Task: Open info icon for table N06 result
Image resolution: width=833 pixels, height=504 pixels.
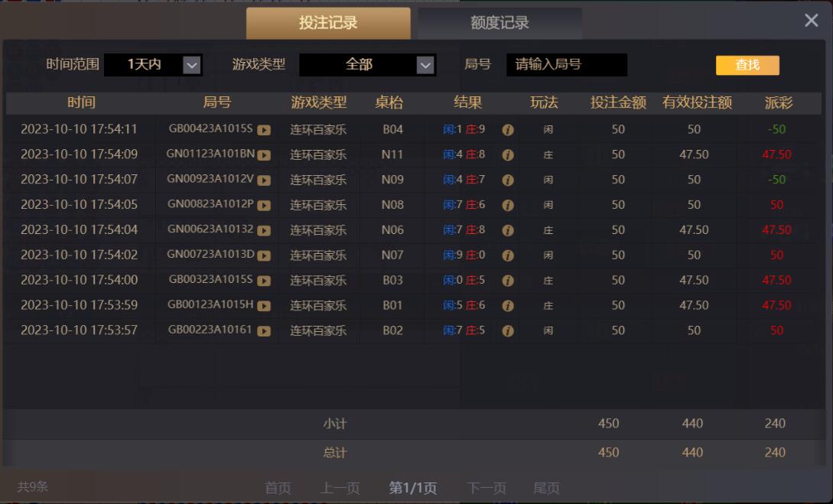Action: click(508, 230)
